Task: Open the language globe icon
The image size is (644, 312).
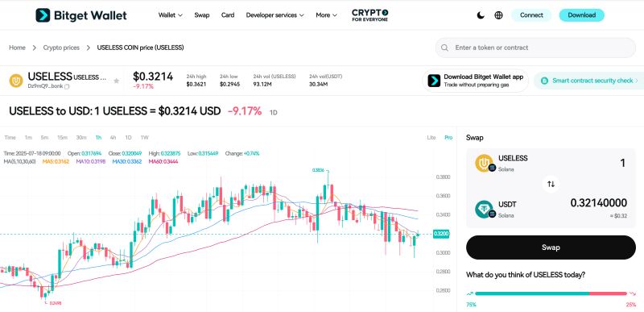Action: (x=498, y=15)
